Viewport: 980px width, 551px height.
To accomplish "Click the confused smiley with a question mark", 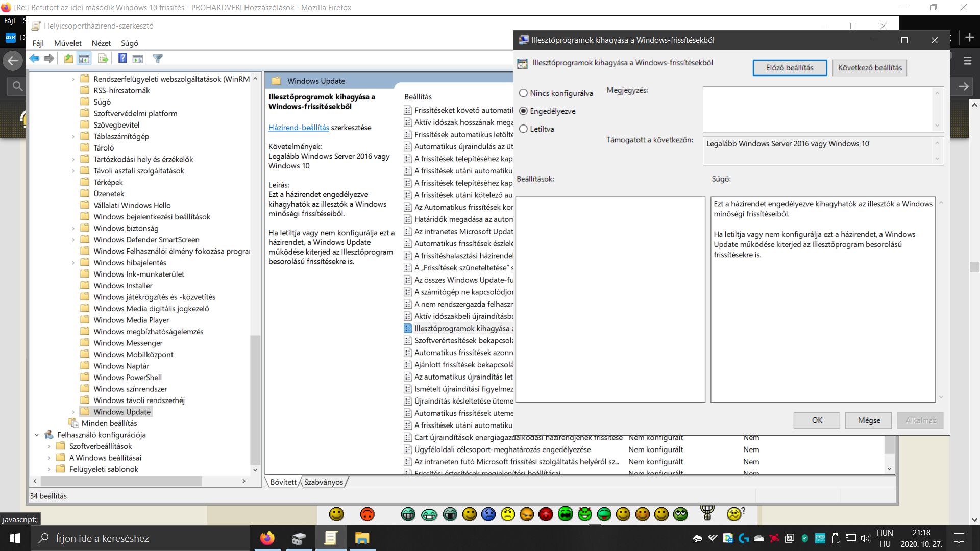I will pyautogui.click(x=735, y=514).
